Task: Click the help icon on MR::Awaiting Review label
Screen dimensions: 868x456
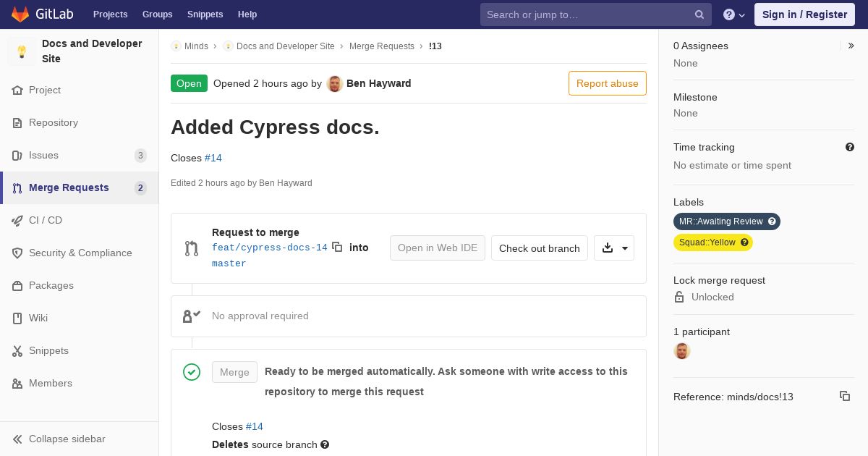Action: (772, 221)
